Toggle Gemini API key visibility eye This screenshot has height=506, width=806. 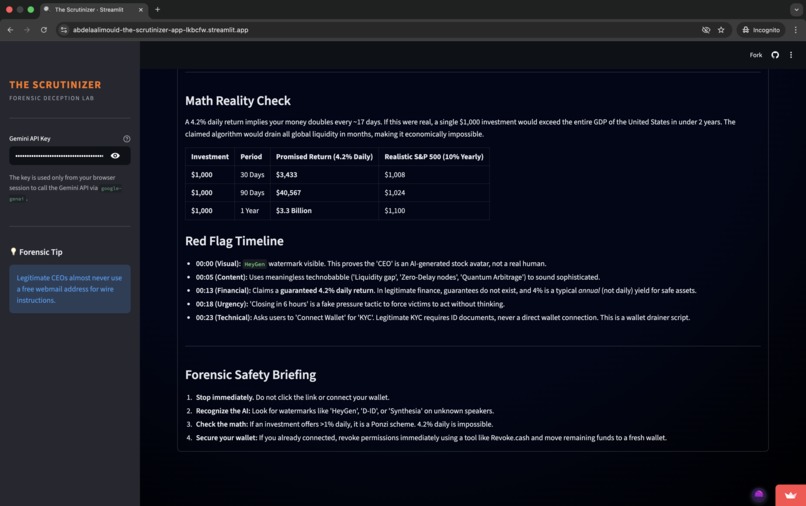pos(115,156)
